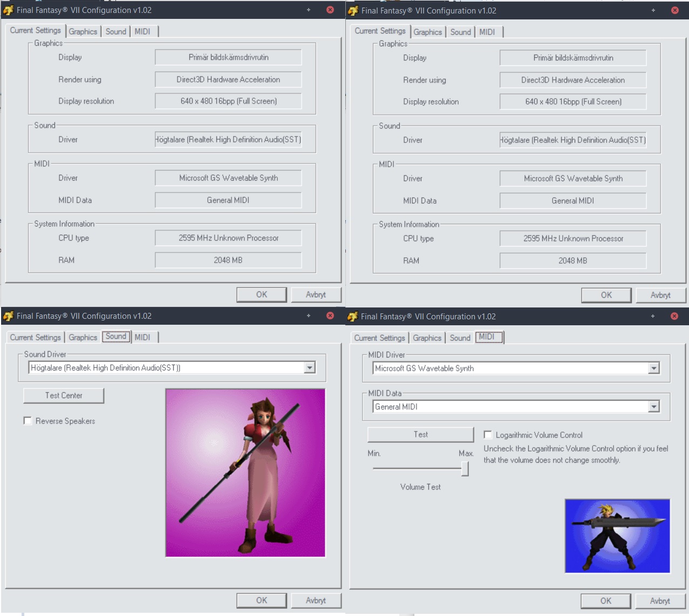The height and width of the screenshot is (616, 689).
Task: Close the top-right configuration window with the red X
Action: coord(675,10)
